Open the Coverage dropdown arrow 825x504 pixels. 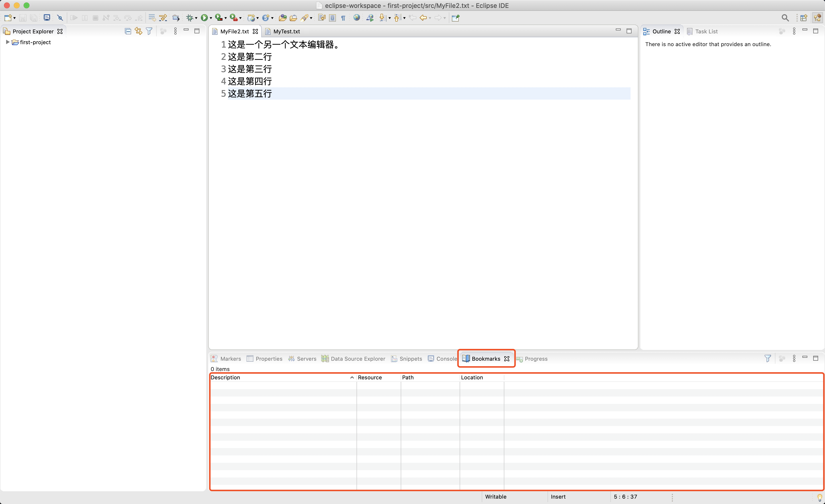point(225,18)
